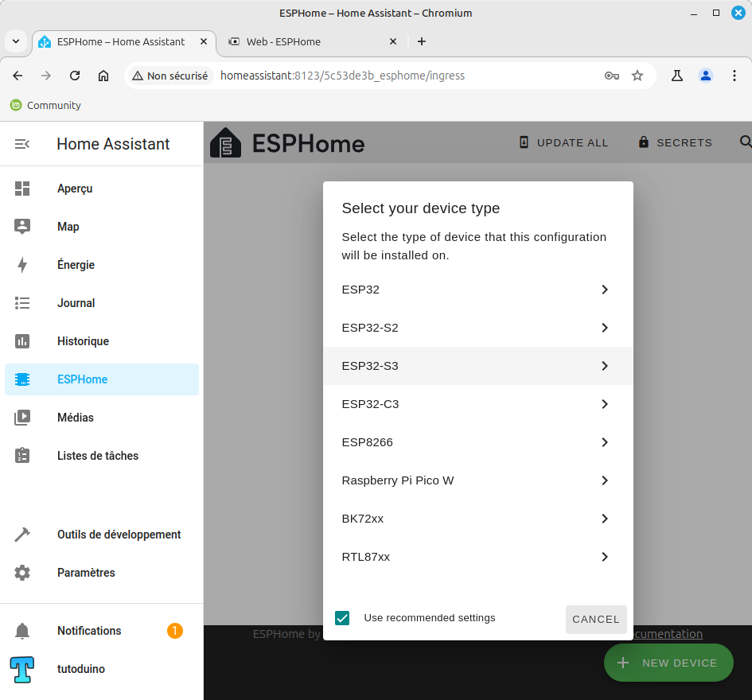The image size is (752, 700).
Task: Expand the RTL87xx chevron
Action: tap(605, 557)
